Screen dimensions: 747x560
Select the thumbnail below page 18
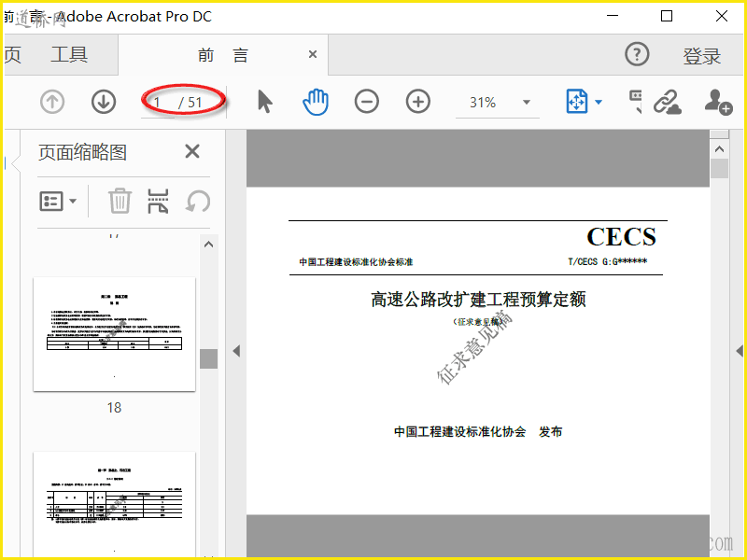tap(114, 503)
